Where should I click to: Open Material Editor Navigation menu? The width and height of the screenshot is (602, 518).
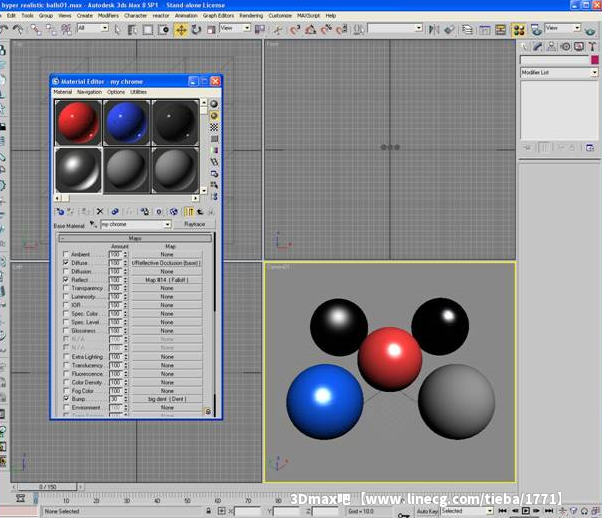89,92
